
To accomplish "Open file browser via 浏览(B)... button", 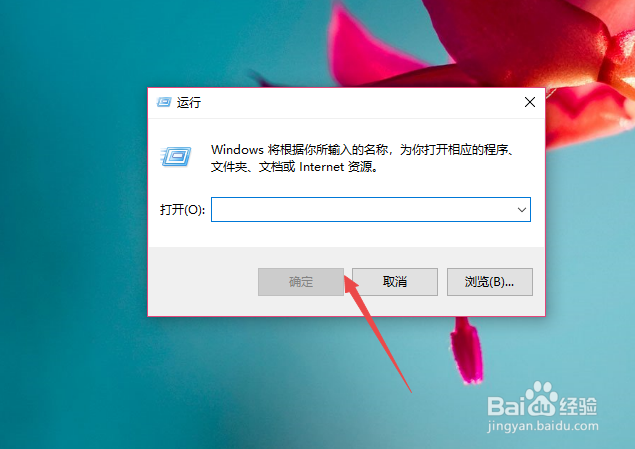I will (x=490, y=282).
